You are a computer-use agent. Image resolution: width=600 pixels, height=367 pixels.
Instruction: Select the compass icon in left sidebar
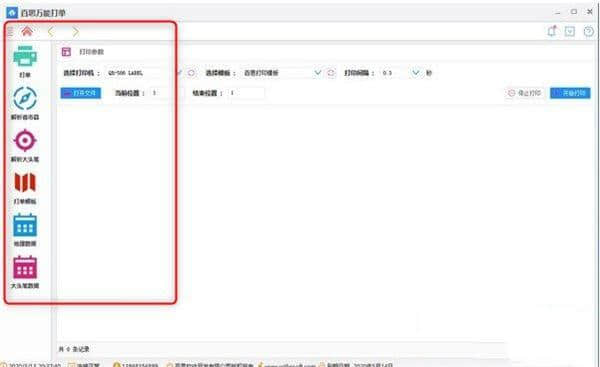[x=25, y=99]
